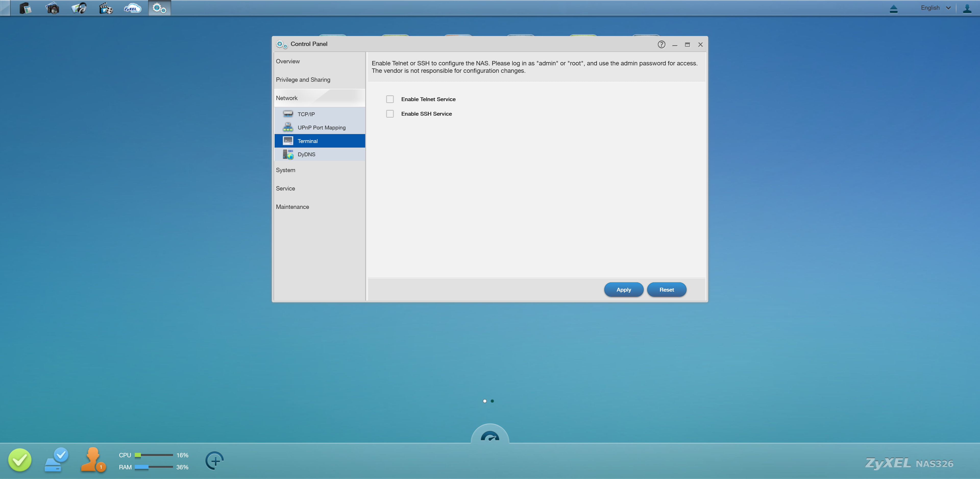This screenshot has height=479, width=980.
Task: Open UPnP Port Mapping
Action: point(320,128)
